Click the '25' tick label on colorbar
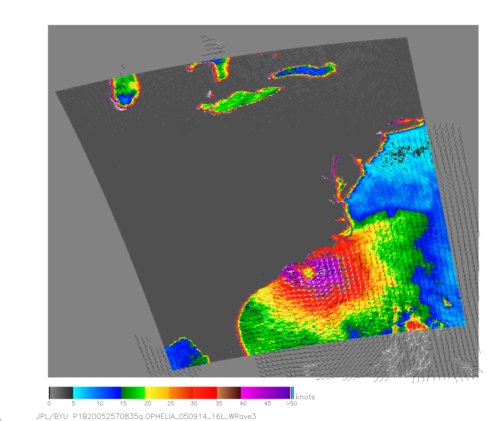The height and width of the screenshot is (421, 504). click(x=171, y=403)
